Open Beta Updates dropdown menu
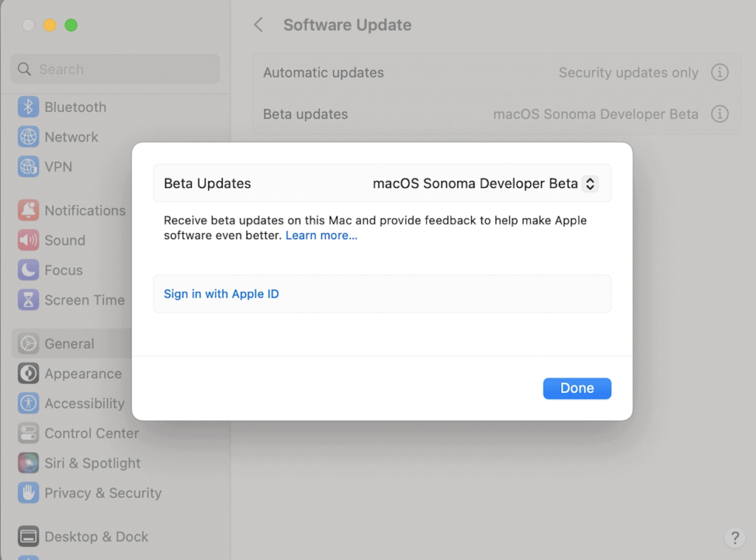Screen dimensions: 756x560 click(x=589, y=184)
